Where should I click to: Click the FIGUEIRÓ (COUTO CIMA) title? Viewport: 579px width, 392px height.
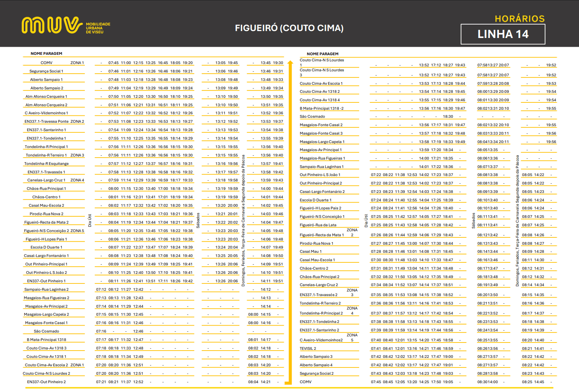pyautogui.click(x=289, y=28)
